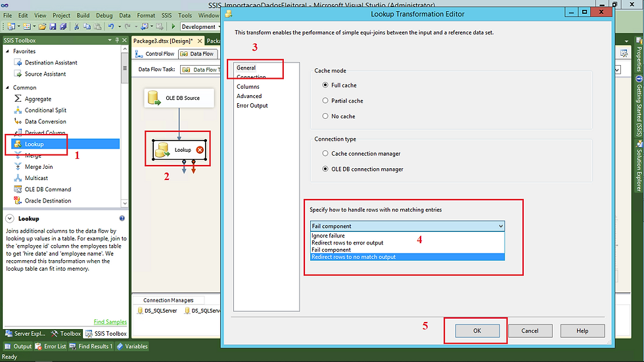Screen dimensions: 644x362
Task: Open the Error List pane tab
Action: tap(51, 346)
